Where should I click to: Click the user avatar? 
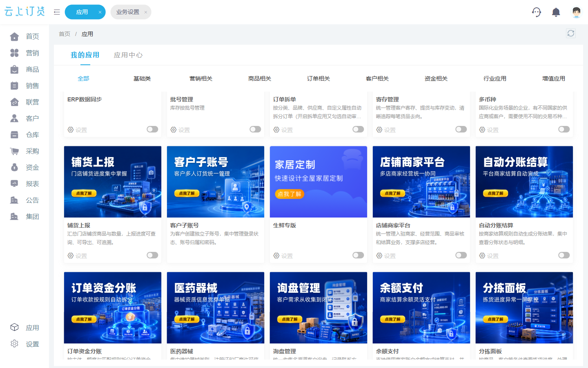pyautogui.click(x=576, y=12)
